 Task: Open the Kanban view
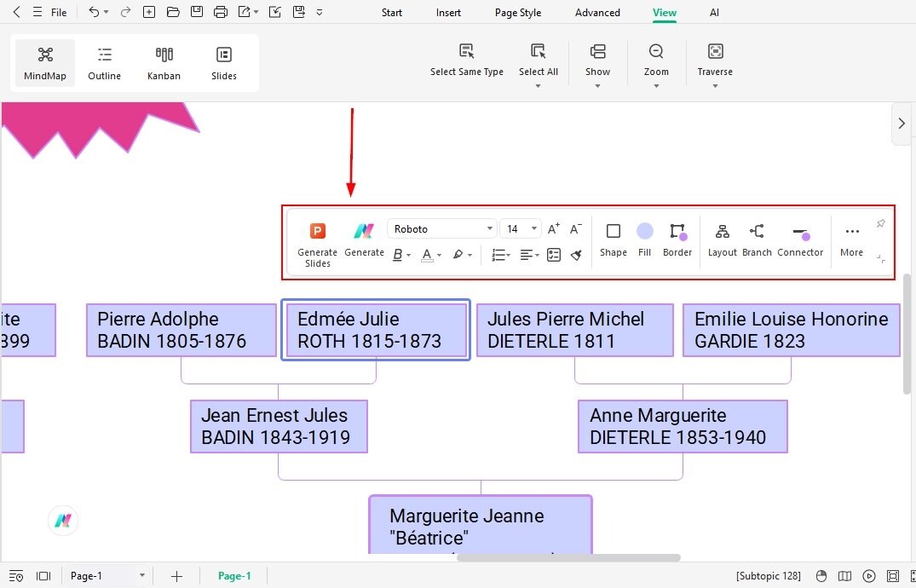(x=164, y=61)
